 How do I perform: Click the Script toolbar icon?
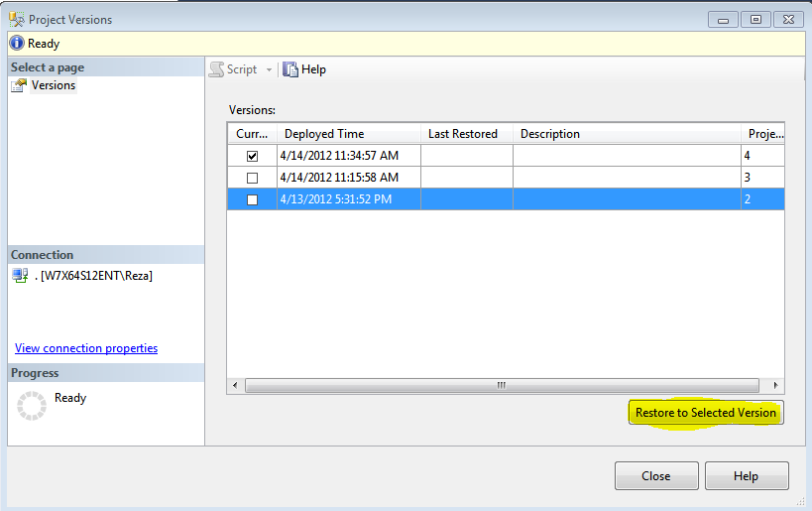tap(216, 69)
